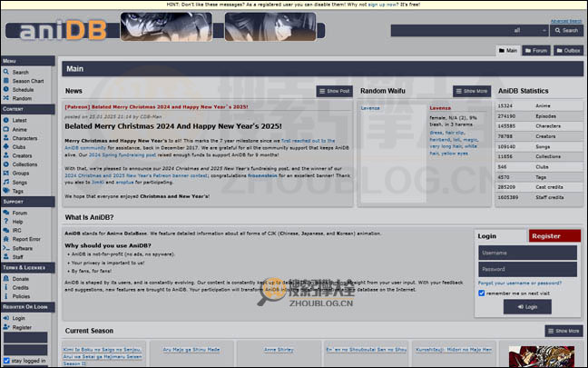The width and height of the screenshot is (588, 368).
Task: Open the 'all' search type dropdown
Action: (x=529, y=30)
